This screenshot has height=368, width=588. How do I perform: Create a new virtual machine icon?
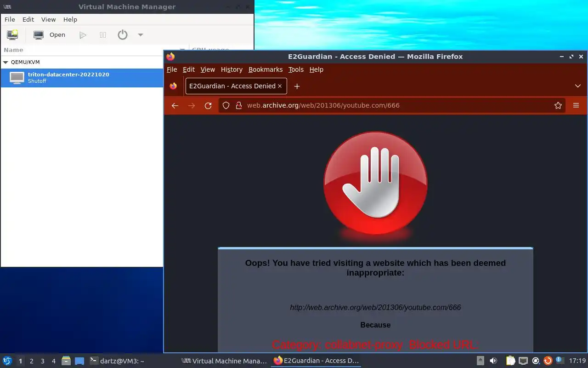[12, 34]
